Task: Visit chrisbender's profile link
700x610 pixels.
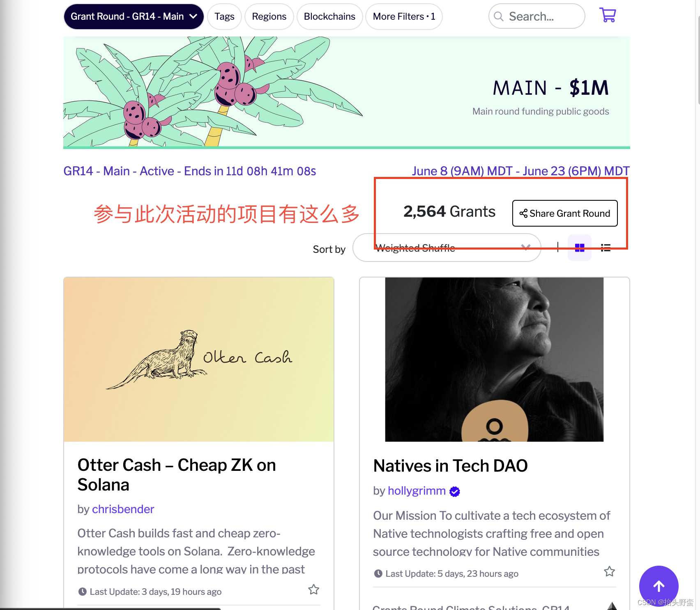Action: (123, 509)
